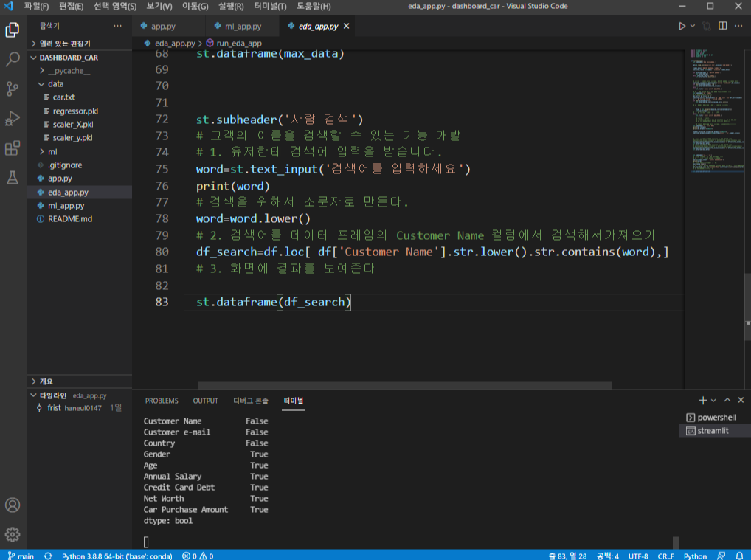Select the streamlit terminal instance
This screenshot has height=560, width=751.
point(715,431)
